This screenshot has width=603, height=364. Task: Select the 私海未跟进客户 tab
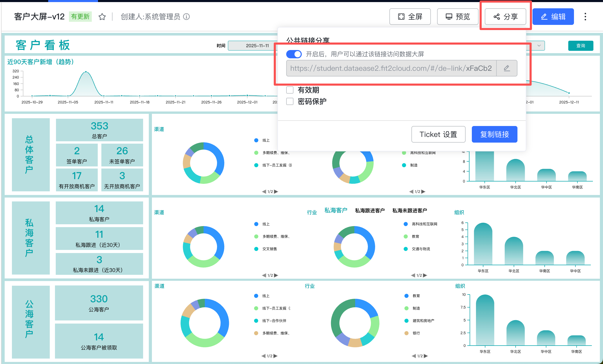click(x=409, y=211)
